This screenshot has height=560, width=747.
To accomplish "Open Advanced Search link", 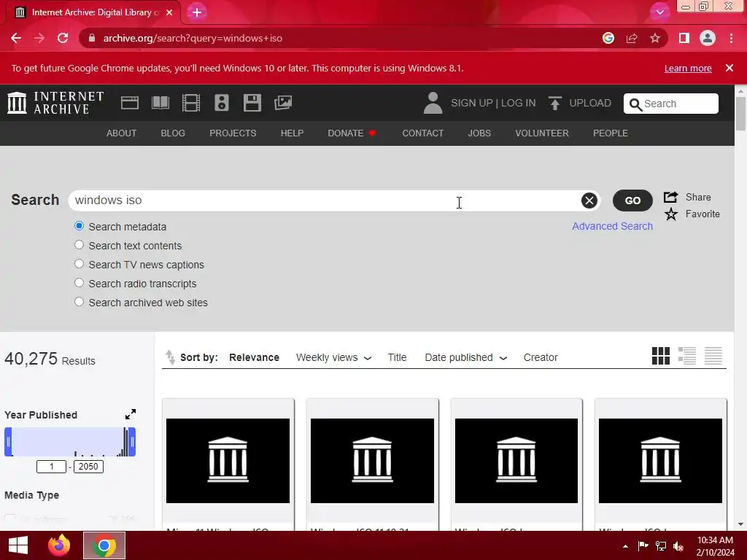I will point(612,226).
